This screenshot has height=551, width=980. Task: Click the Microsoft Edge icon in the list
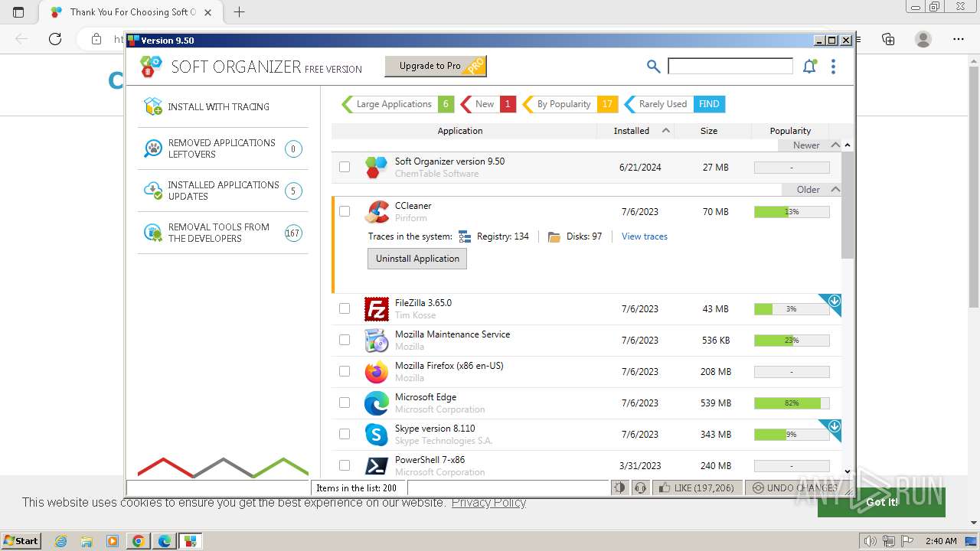(377, 403)
